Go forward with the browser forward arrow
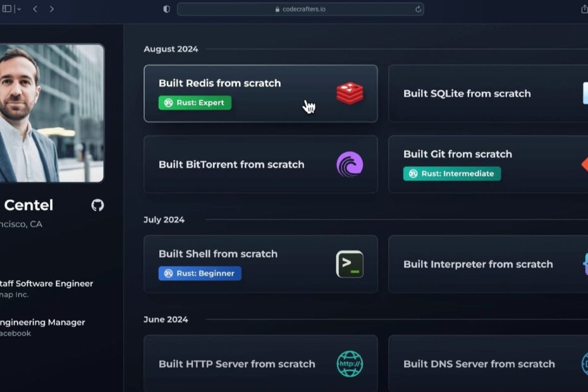Screen dimensions: 588x392 click(x=52, y=9)
